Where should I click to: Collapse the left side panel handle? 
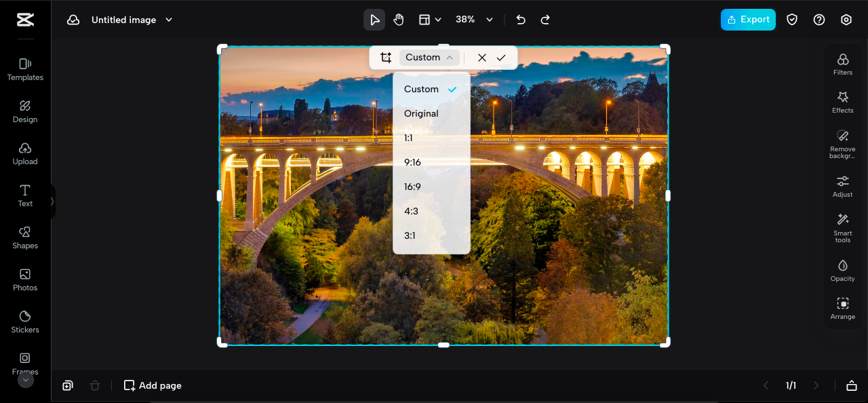click(x=52, y=201)
